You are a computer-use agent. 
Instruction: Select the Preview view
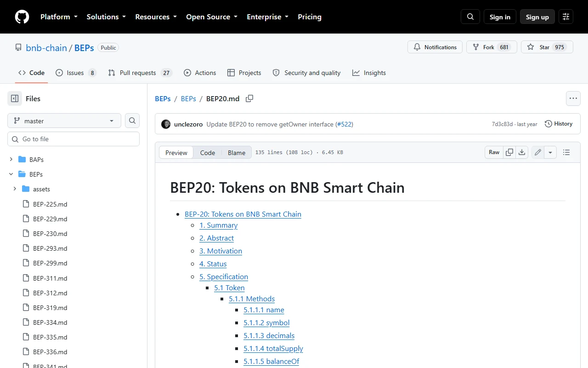(176, 153)
